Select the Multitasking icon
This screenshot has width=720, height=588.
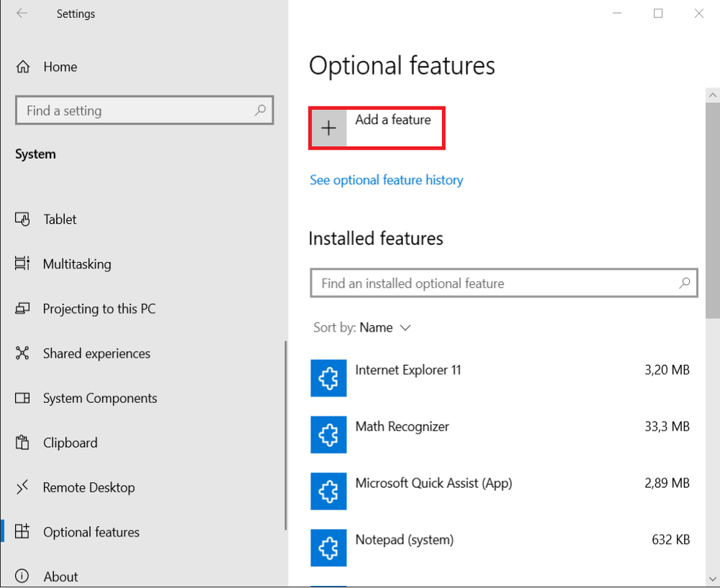coord(22,264)
